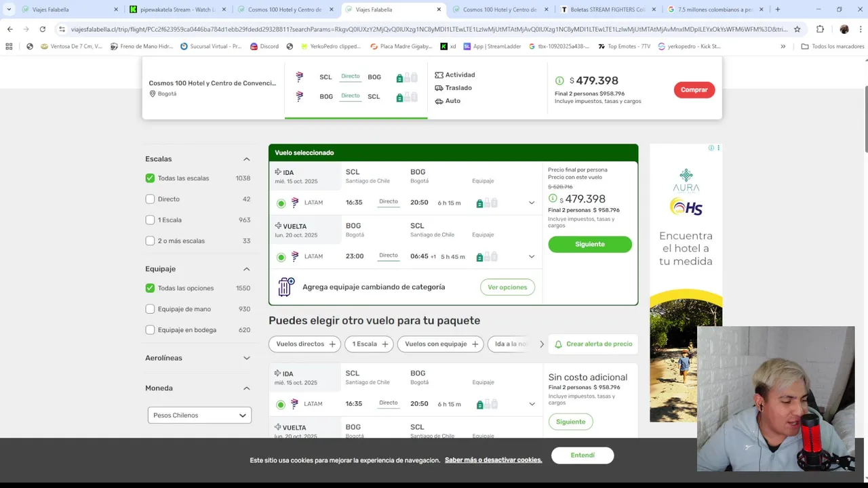The image size is (868, 488).
Task: Toggle Todas las opciones checkbox
Action: point(150,288)
